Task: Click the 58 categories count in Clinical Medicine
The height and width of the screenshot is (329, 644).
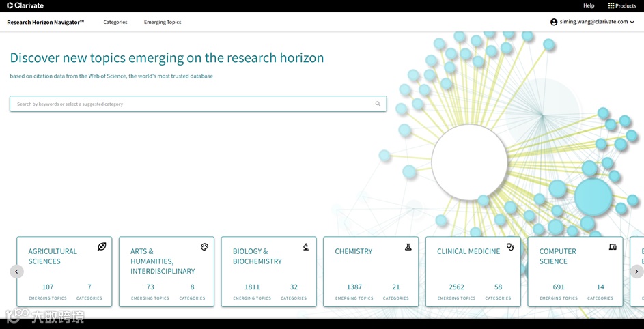Action: pyautogui.click(x=499, y=287)
